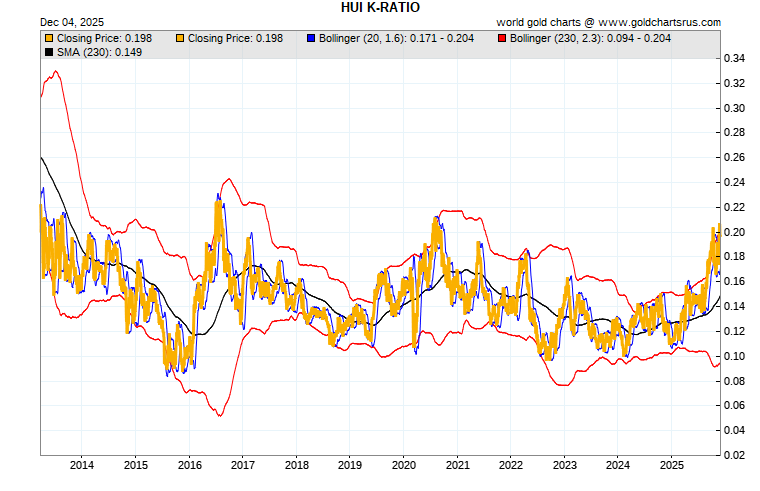Click the 0.30 y-axis value

734,108
